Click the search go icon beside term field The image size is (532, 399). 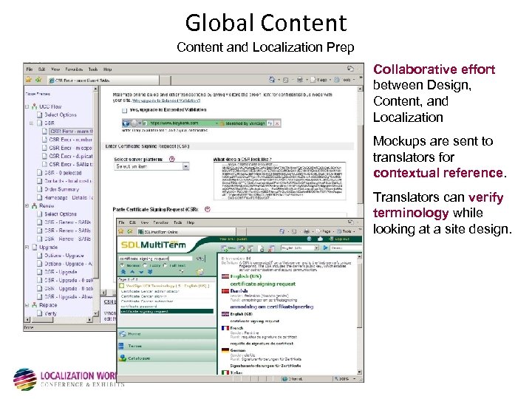(199, 259)
